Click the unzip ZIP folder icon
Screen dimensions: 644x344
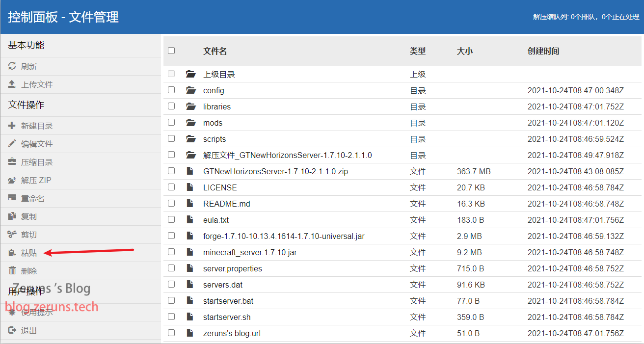12,180
